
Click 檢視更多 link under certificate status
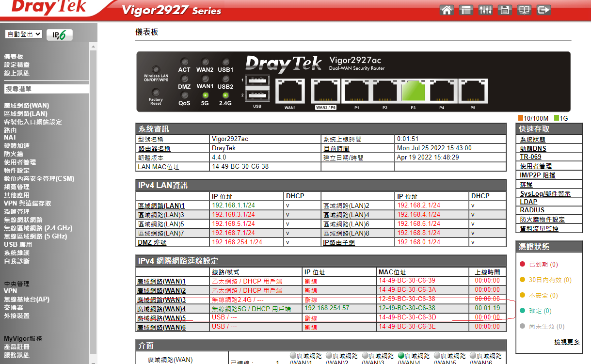click(567, 342)
